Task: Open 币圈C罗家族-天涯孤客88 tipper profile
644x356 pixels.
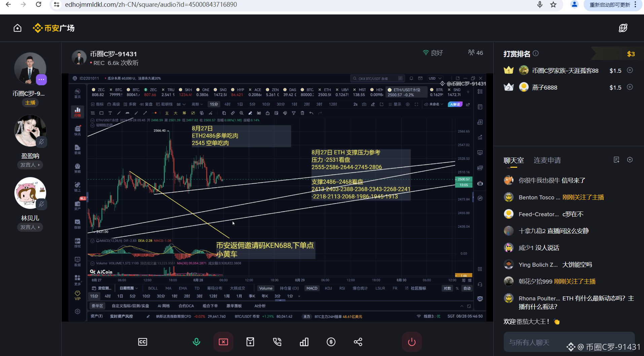Action: click(x=565, y=71)
